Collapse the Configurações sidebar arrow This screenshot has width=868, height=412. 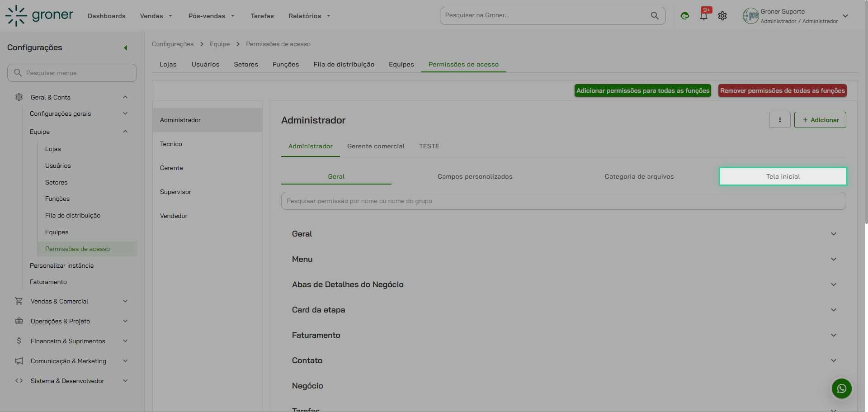point(126,48)
